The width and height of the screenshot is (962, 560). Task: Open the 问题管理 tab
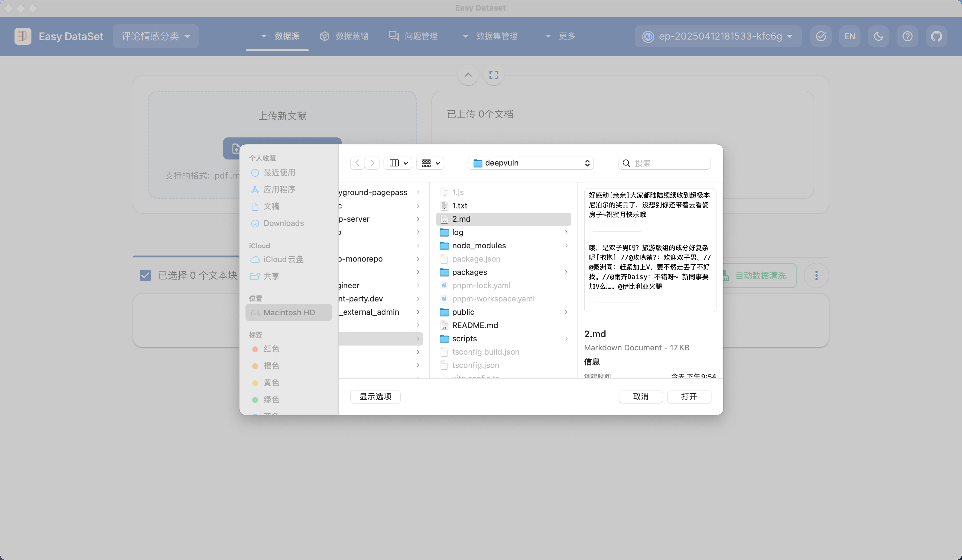(414, 36)
